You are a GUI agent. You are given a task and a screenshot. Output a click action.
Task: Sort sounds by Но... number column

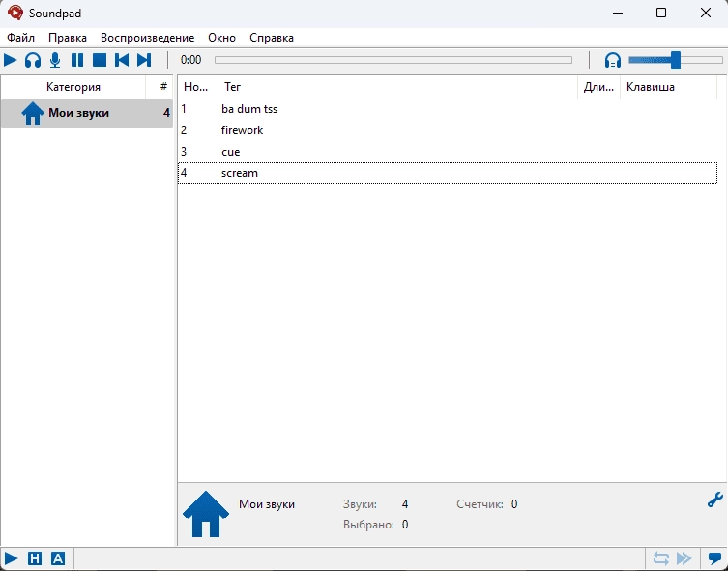tap(198, 87)
